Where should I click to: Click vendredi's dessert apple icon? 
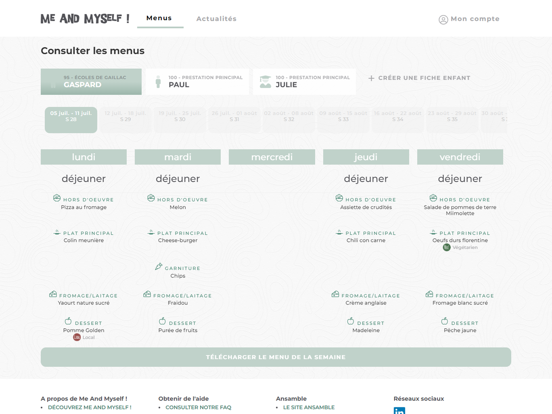pos(445,321)
